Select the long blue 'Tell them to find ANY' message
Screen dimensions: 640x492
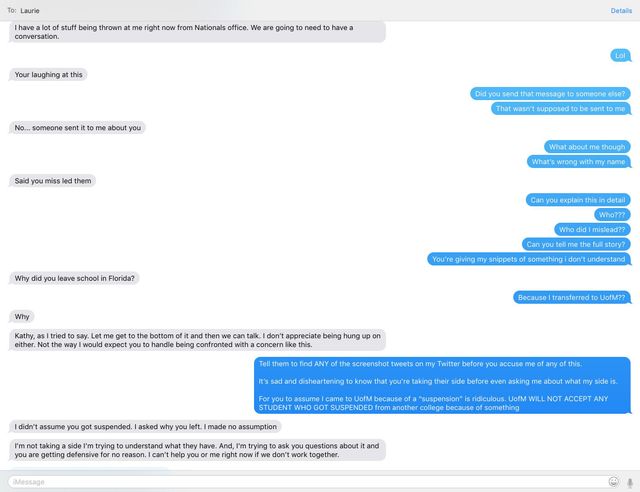442,385
